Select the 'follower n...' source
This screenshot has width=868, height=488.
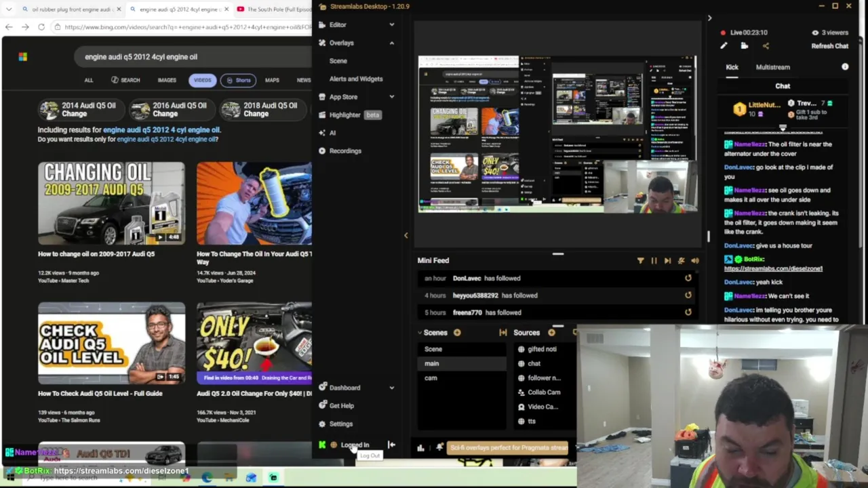coord(542,378)
